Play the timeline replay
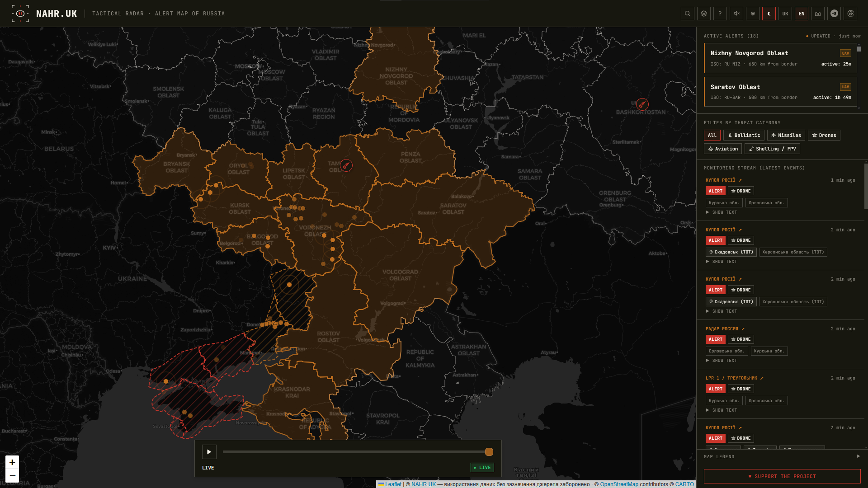Viewport: 868px width, 488px height. [x=209, y=452]
